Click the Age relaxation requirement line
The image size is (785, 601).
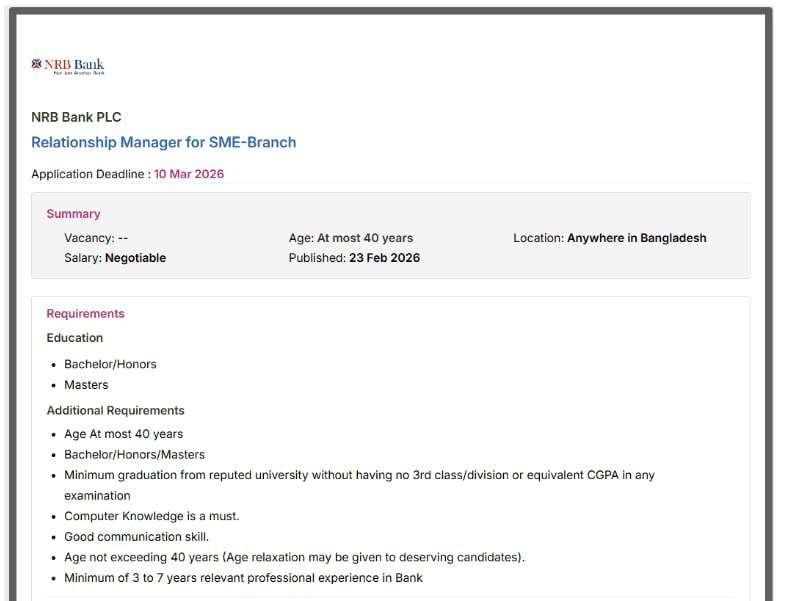coord(294,557)
